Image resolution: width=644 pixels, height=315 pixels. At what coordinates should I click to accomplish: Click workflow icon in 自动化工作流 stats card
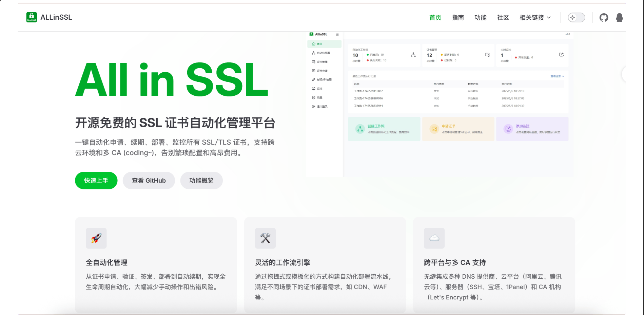coord(413,55)
